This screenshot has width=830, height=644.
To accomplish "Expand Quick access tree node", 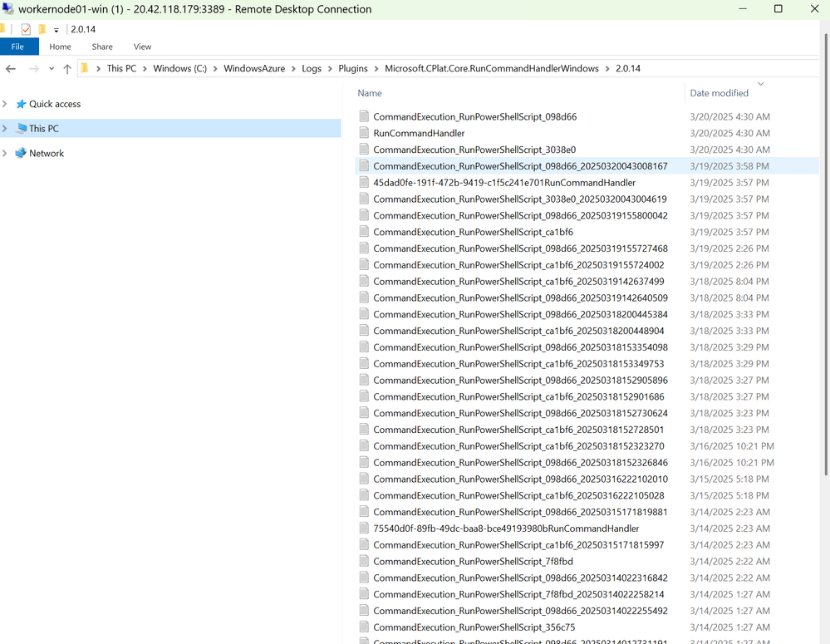I will click(x=5, y=104).
